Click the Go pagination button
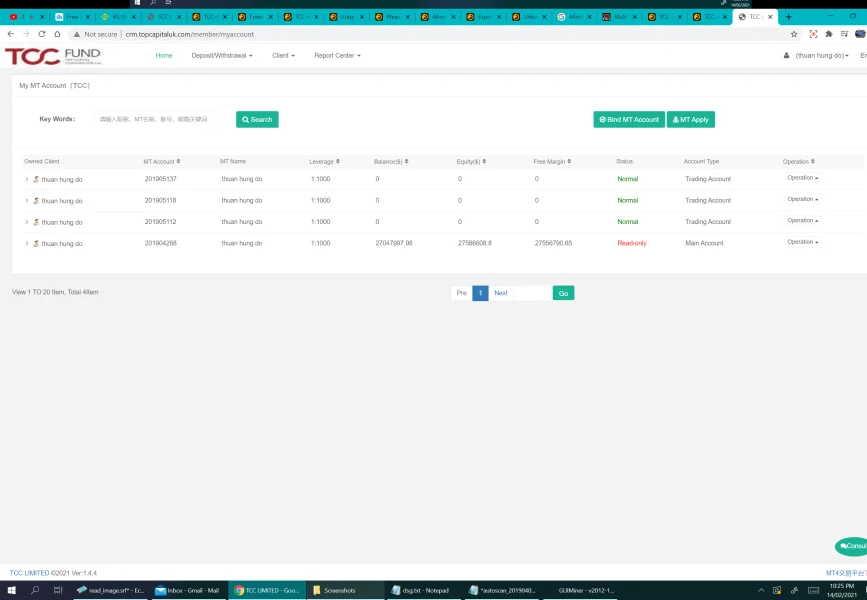Viewport: 867px width, 600px height. [x=563, y=293]
